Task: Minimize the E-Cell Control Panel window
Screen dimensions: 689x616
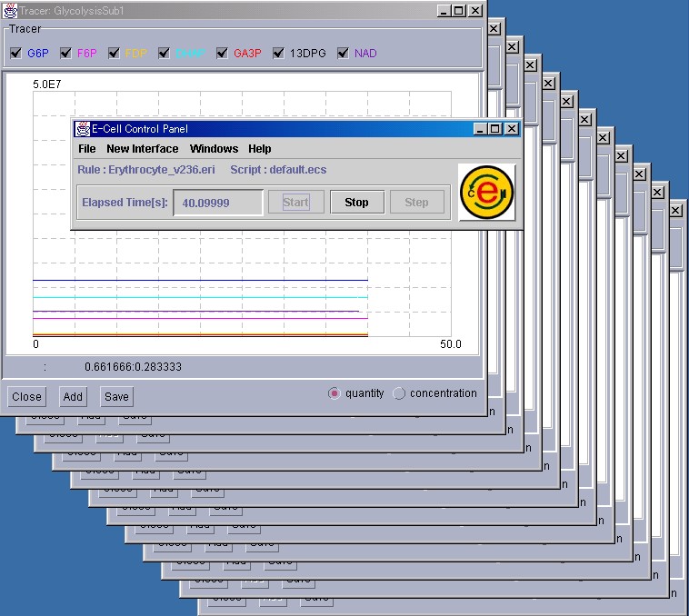Action: tap(480, 129)
